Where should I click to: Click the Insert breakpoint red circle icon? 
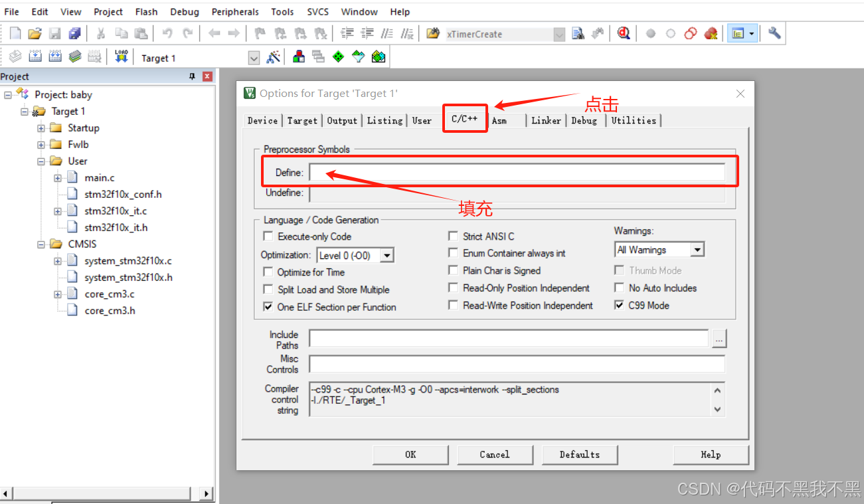tap(651, 33)
